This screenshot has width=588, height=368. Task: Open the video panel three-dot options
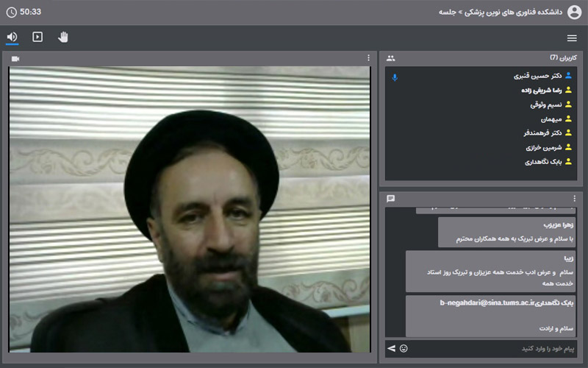coord(369,58)
